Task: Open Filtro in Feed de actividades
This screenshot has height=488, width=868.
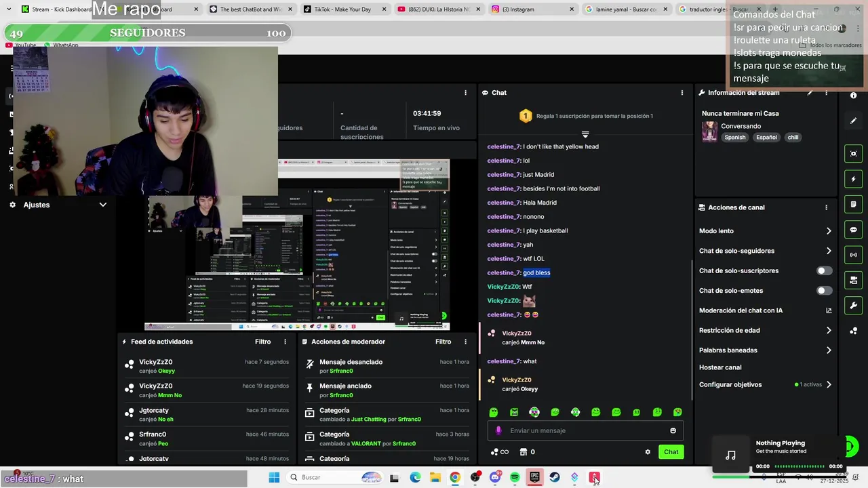Action: [x=263, y=342]
